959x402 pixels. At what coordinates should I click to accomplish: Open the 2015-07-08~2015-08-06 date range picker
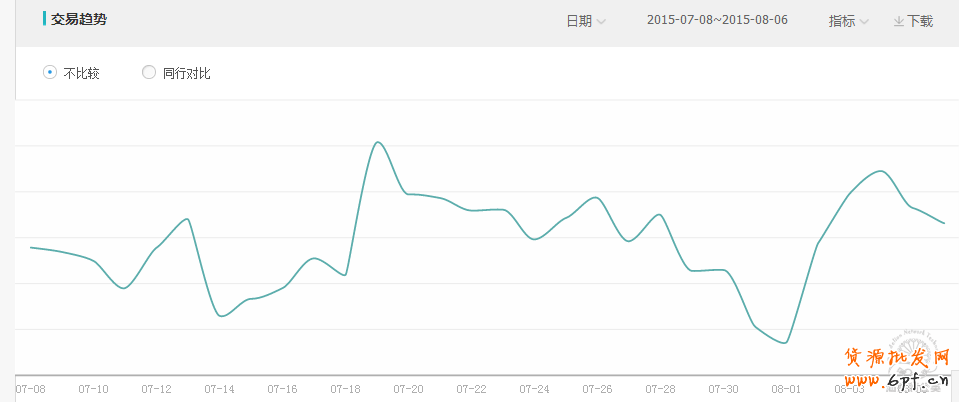coord(717,20)
